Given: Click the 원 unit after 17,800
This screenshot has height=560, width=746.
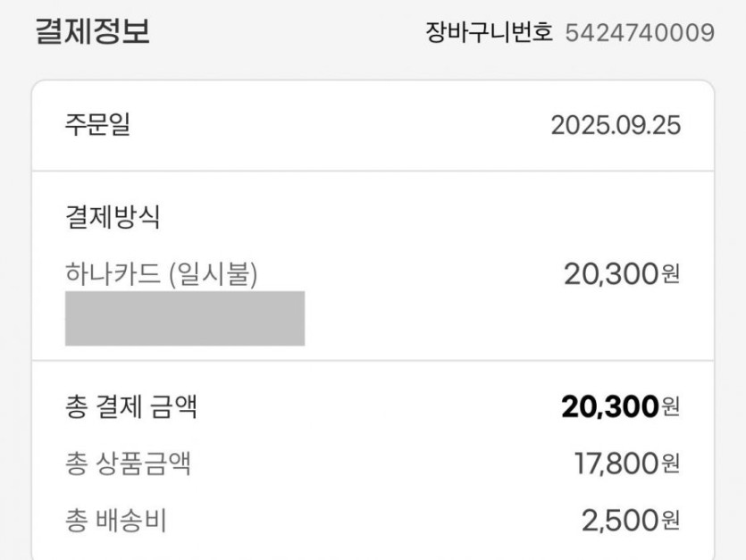Looking at the screenshot, I should click(x=671, y=465).
